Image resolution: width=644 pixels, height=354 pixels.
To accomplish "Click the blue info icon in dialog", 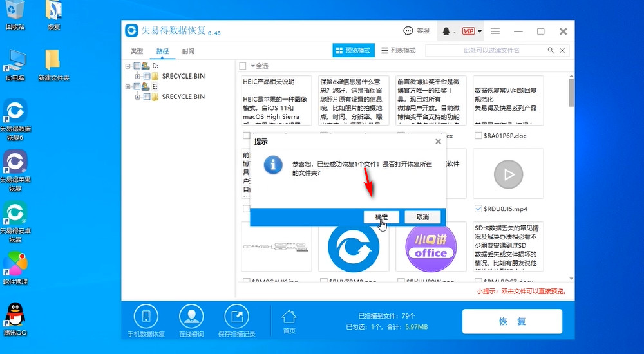I will click(272, 165).
